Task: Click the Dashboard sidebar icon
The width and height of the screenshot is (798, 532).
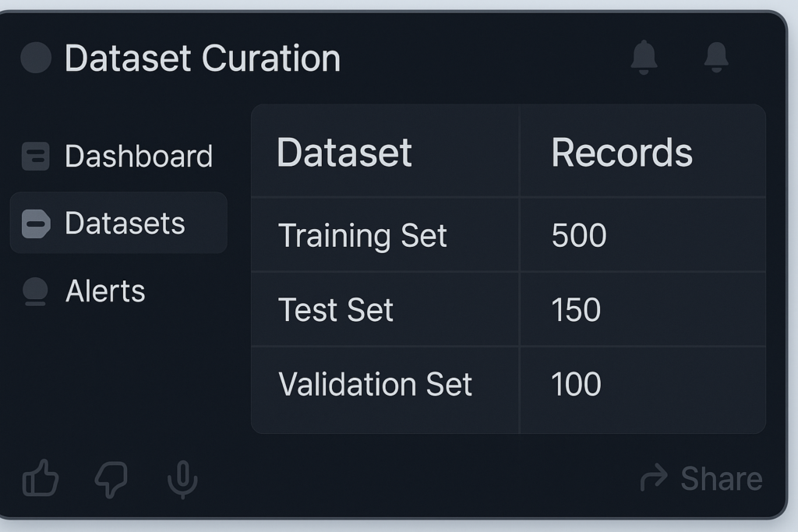Action: point(36,157)
